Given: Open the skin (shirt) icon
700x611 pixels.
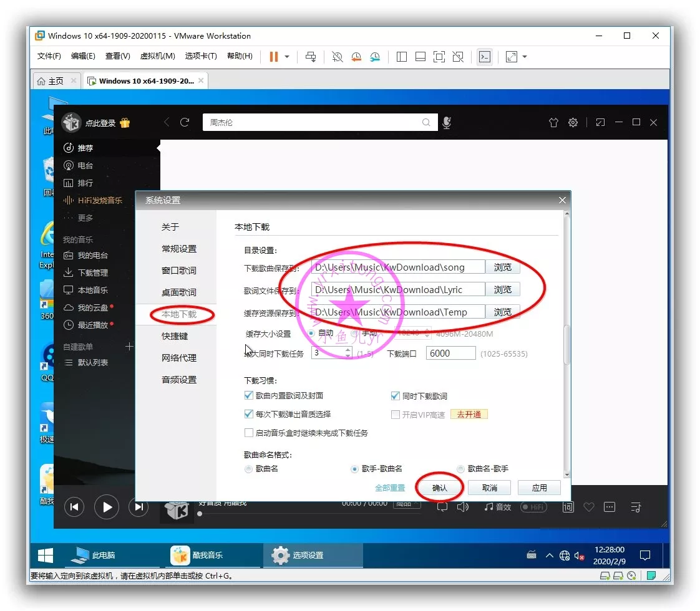Looking at the screenshot, I should tap(553, 123).
